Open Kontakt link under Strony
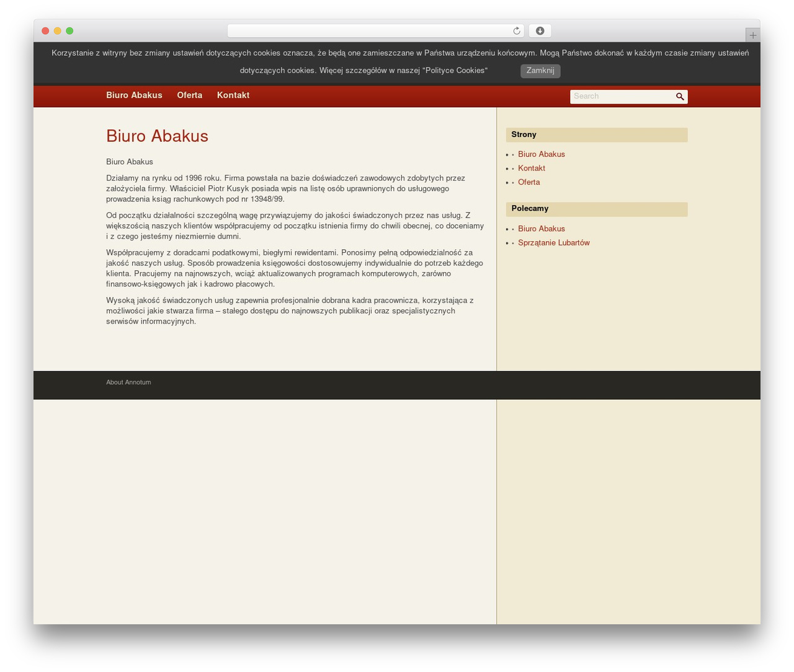This screenshot has height=672, width=794. click(x=532, y=169)
